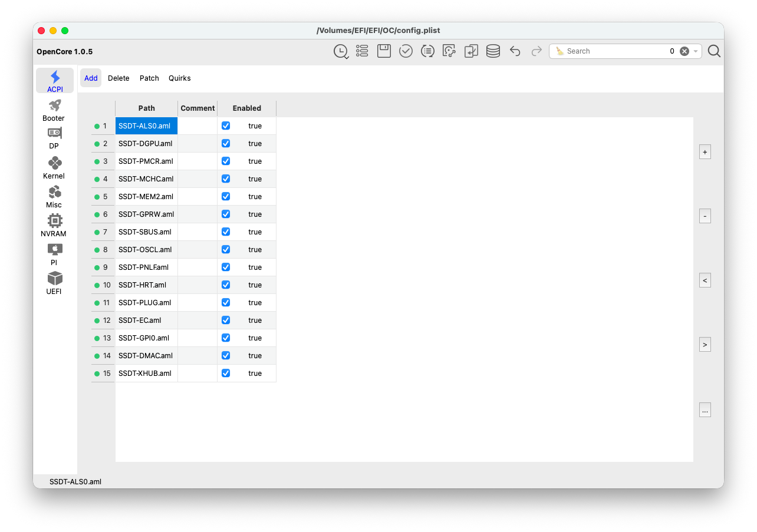Go to the Kernel sidebar section
757x532 pixels.
[54, 168]
